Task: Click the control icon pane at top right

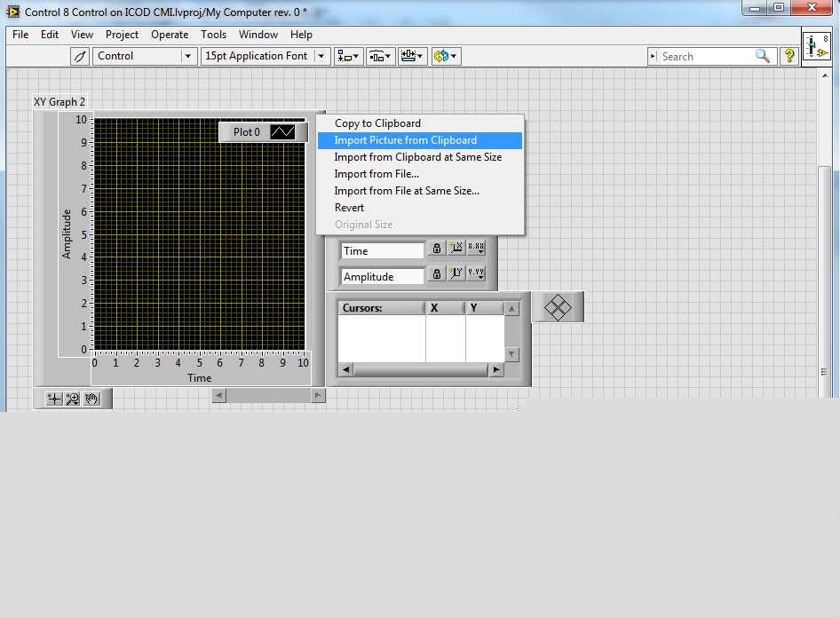Action: tap(817, 46)
